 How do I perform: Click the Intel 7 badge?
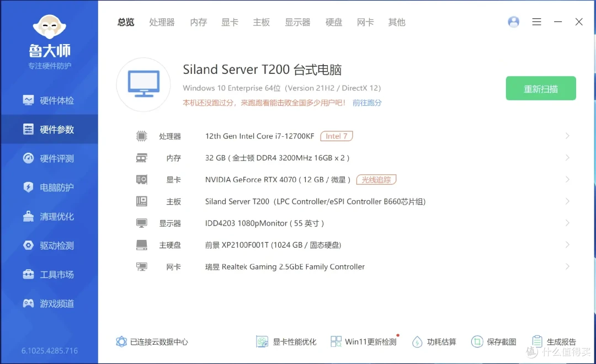click(337, 136)
